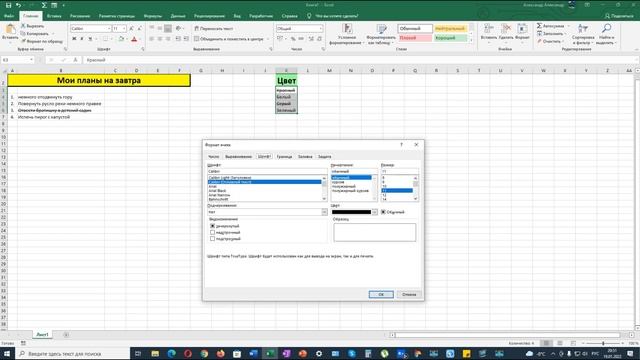Switch to Защита tab in dialog
Image resolution: width=640 pixels, height=360 pixels.
click(324, 157)
